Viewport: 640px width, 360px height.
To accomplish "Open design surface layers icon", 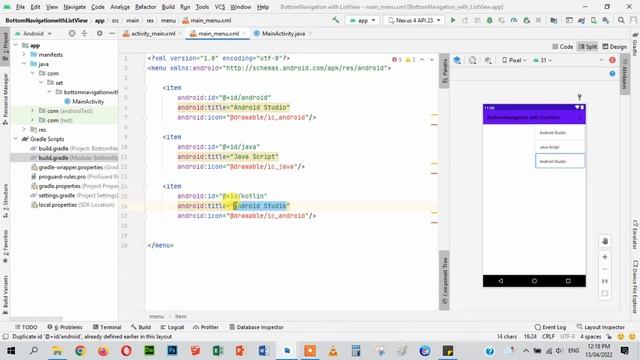I will pos(457,60).
